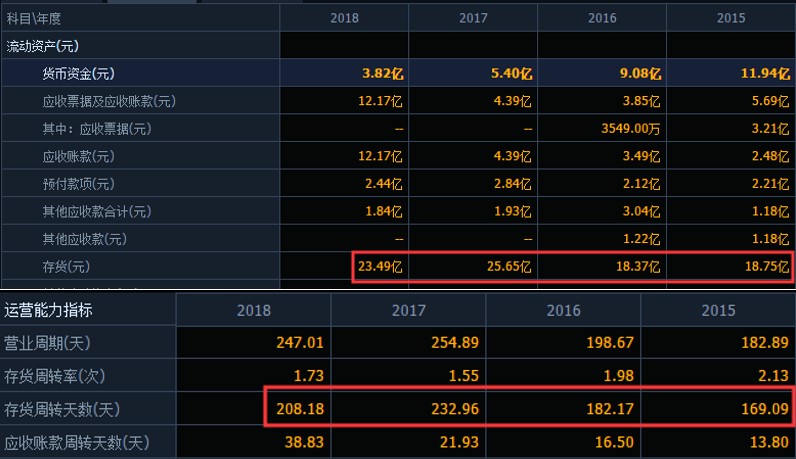Click the 2017 存货 value 25.65亿
The width and height of the screenshot is (796, 459).
[510, 267]
